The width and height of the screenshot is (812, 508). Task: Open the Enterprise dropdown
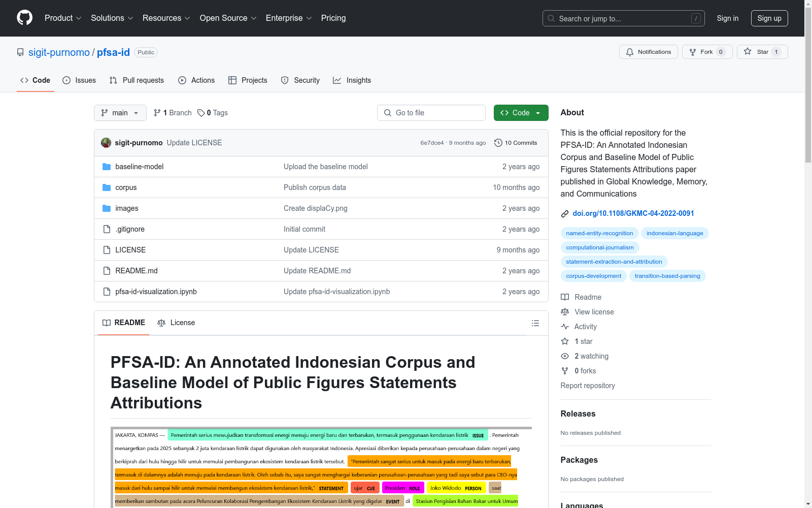pyautogui.click(x=289, y=18)
